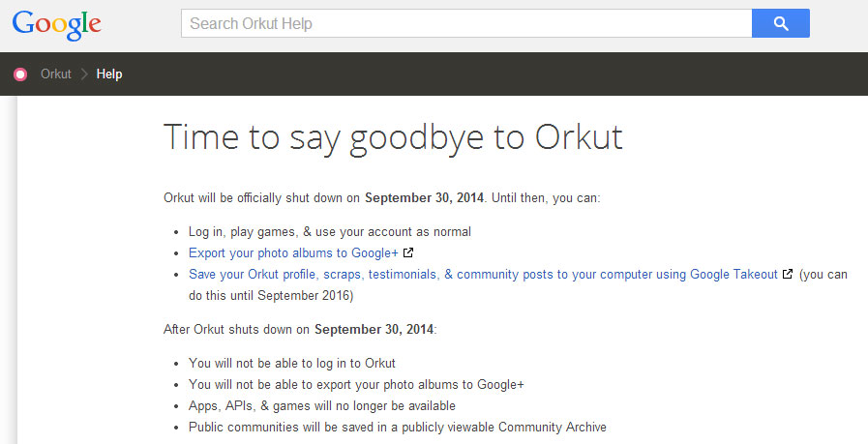The height and width of the screenshot is (444, 868).
Task: Click the Time to say goodbye heading
Action: (x=393, y=136)
